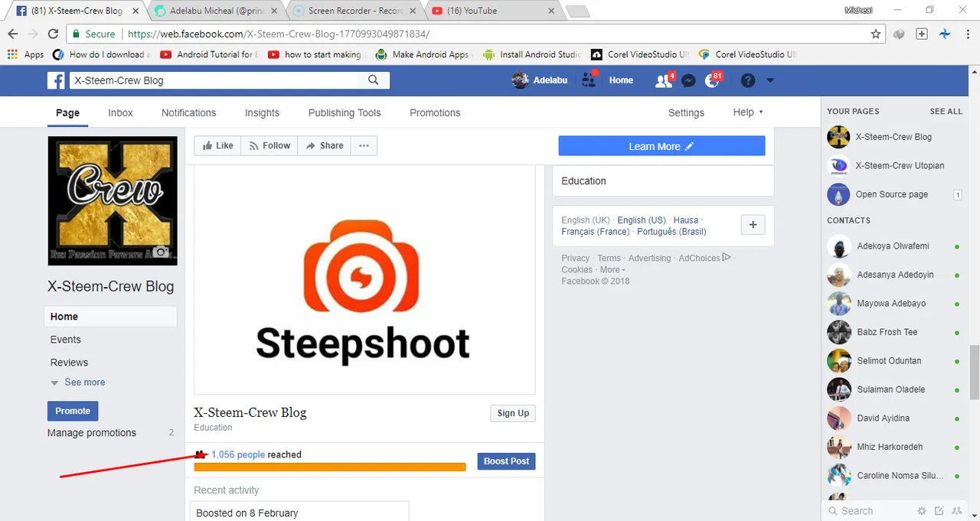Add another language with plus button
Screen dimensions: 980x521
pos(753,225)
